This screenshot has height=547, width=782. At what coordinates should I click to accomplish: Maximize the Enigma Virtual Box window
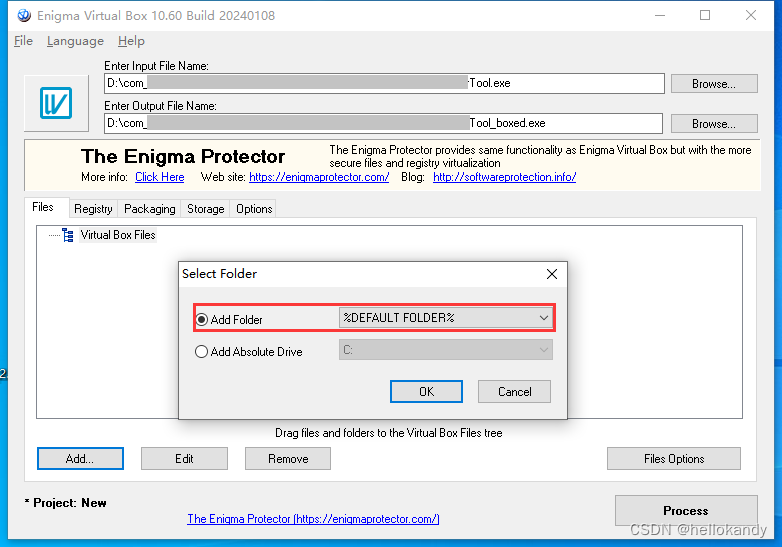click(705, 15)
